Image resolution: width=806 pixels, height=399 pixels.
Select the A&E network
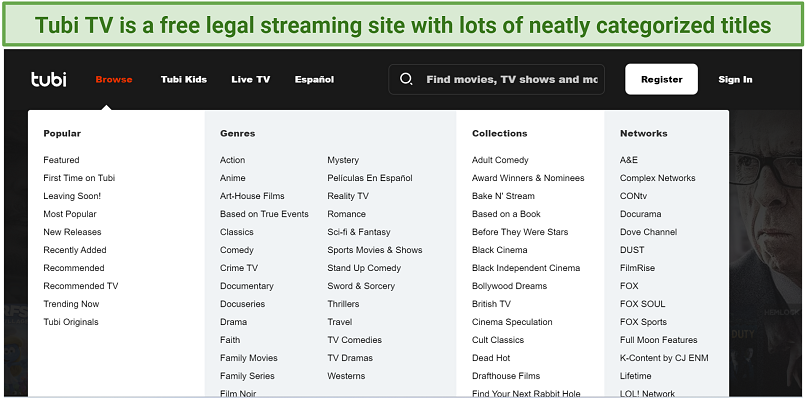(629, 160)
